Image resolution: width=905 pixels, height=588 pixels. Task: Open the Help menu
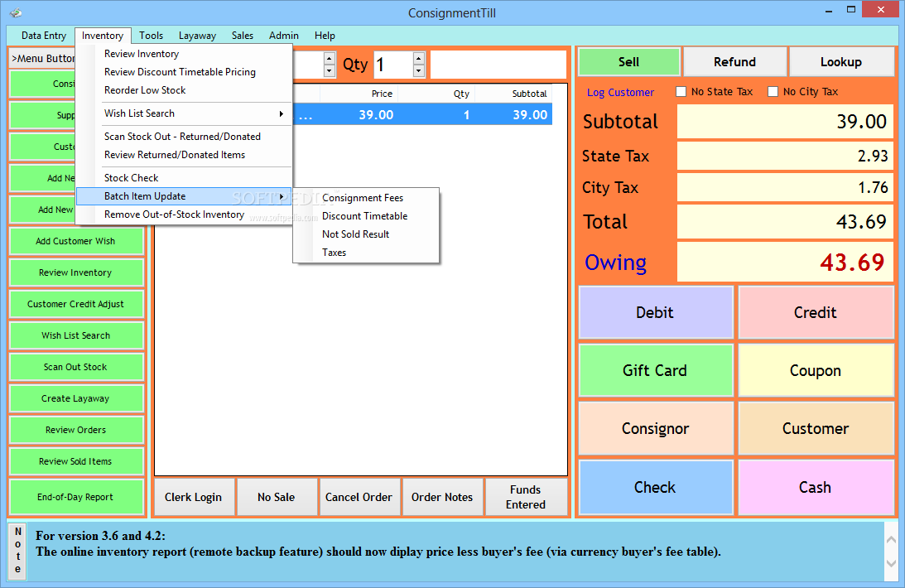[x=325, y=36]
